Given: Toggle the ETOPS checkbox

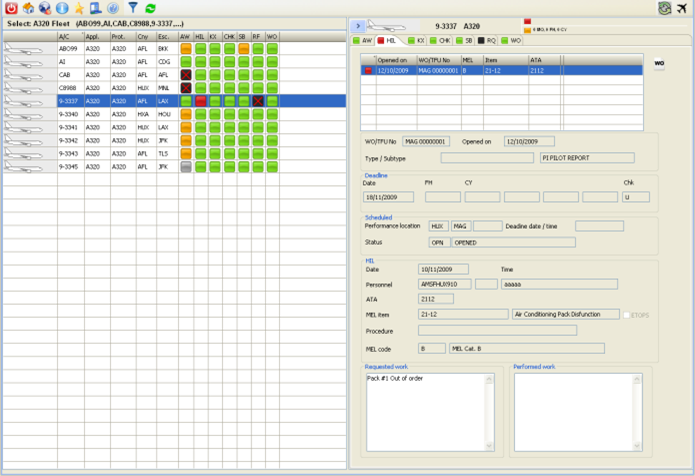Looking at the screenshot, I should pos(628,314).
